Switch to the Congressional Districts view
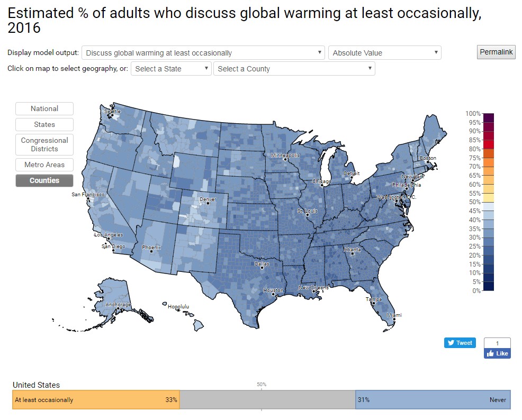The height and width of the screenshot is (420, 522). coord(44,144)
